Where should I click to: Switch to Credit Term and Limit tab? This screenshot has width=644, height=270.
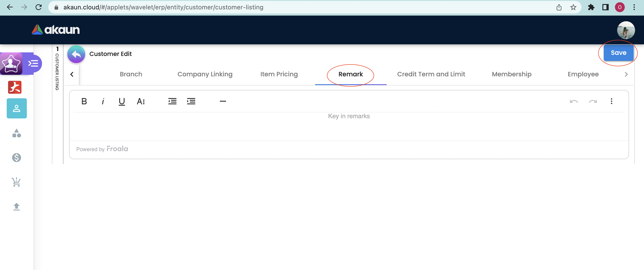click(x=431, y=74)
